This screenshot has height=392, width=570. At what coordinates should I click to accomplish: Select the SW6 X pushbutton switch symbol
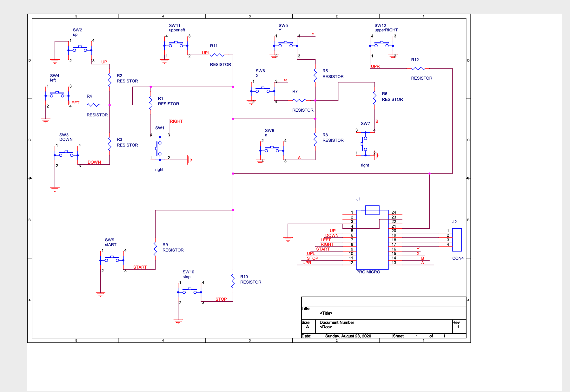[x=263, y=90]
